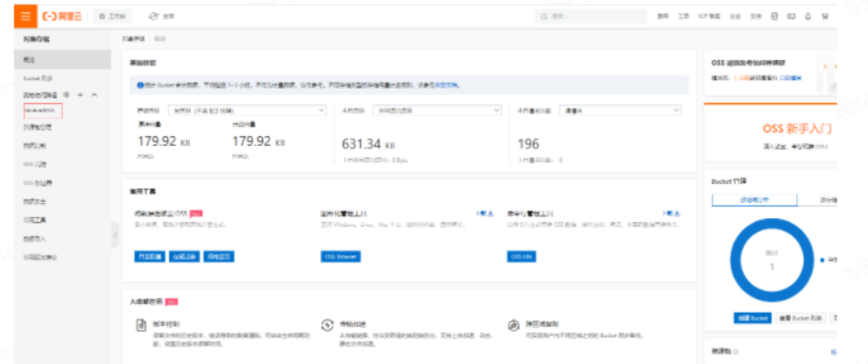Screen dimensions: 868x364
Task: Open the first text menu right of search
Action: tap(663, 16)
